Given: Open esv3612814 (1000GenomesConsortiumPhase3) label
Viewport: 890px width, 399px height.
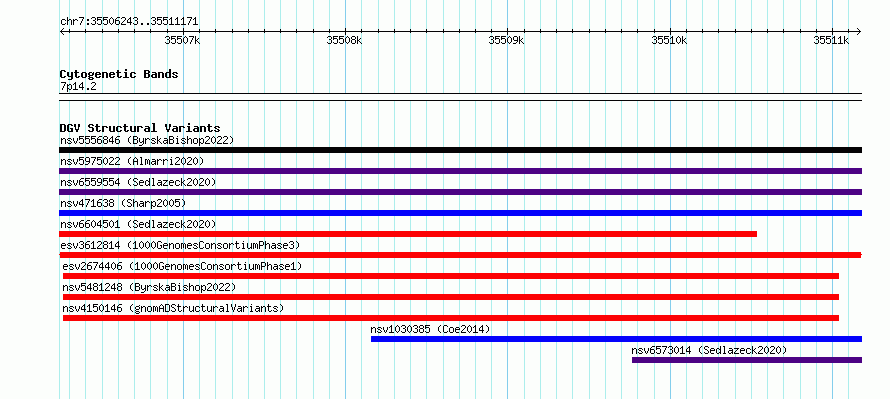Looking at the screenshot, I should point(180,245).
